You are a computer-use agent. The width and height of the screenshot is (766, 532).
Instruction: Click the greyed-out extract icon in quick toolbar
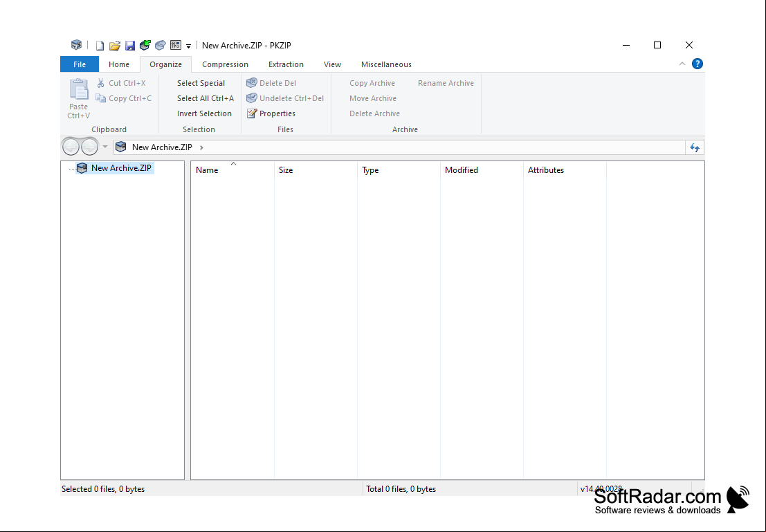(x=161, y=46)
